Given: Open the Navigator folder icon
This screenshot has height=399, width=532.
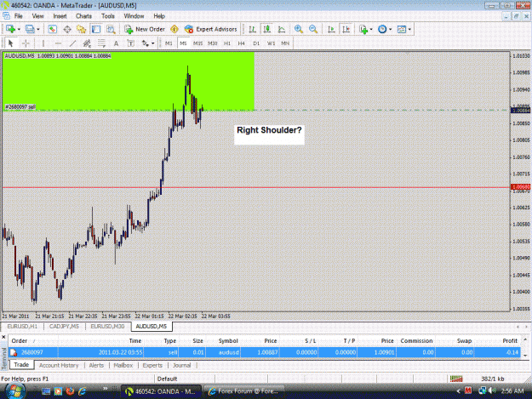Looking at the screenshot, I should pos(82,29).
